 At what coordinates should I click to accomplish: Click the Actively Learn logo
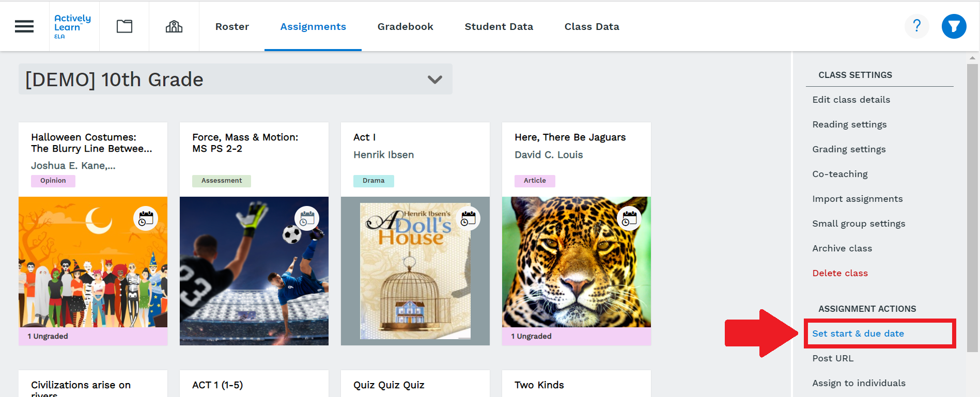pyautogui.click(x=73, y=26)
